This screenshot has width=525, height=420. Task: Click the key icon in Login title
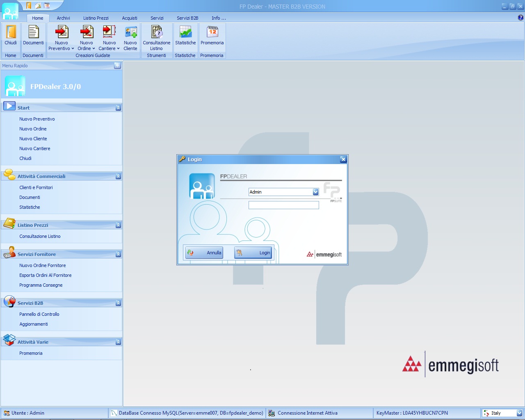tap(182, 159)
